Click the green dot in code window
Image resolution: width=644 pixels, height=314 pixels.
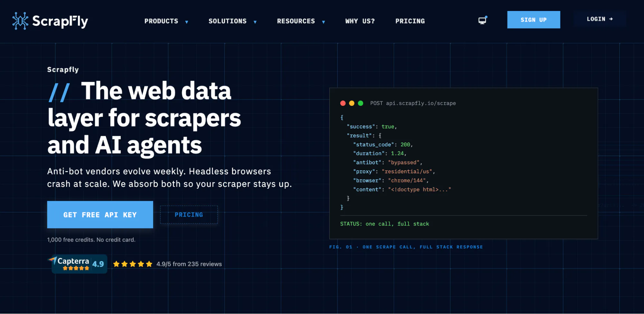pyautogui.click(x=360, y=103)
